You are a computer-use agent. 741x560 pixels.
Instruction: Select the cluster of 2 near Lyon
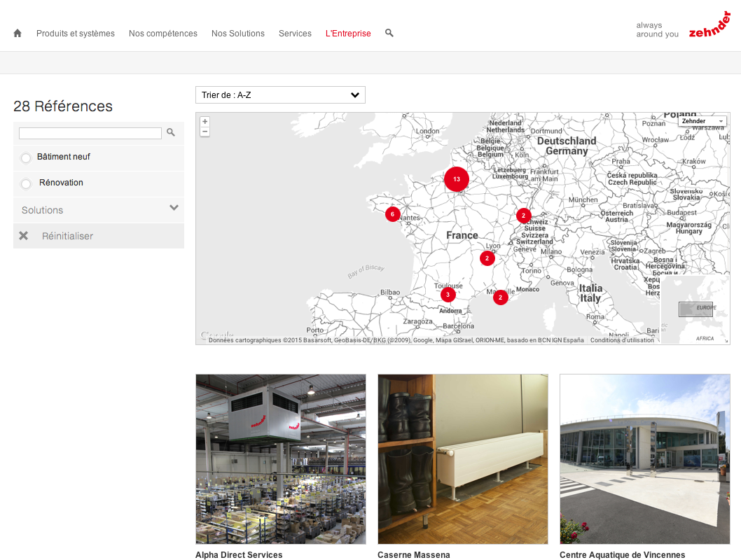[487, 258]
